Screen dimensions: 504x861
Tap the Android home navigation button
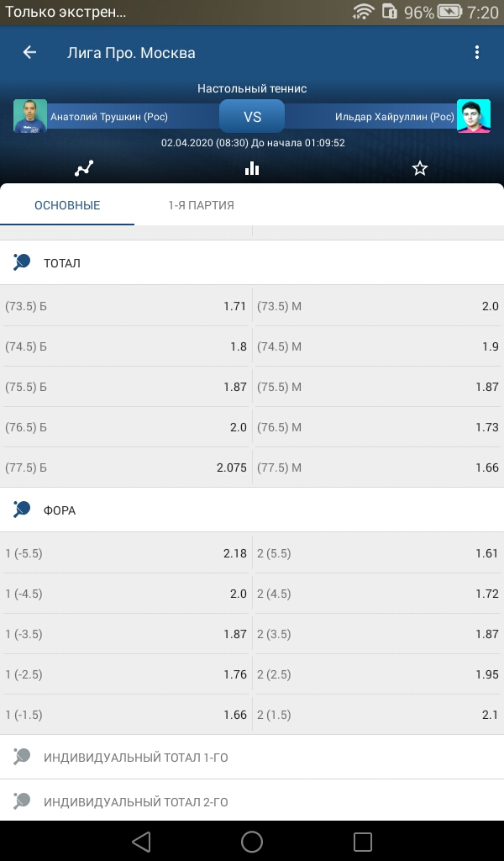252,841
